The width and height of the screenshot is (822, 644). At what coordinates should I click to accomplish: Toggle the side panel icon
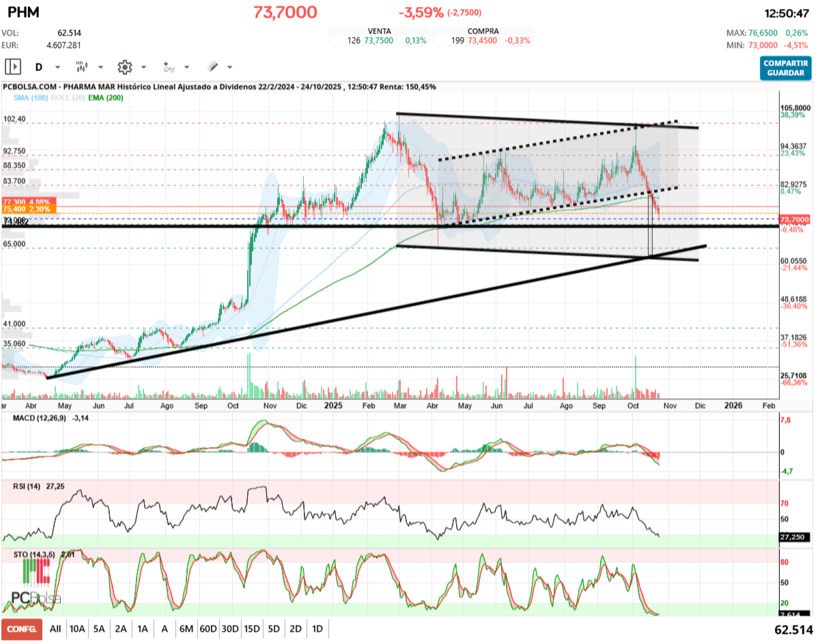[x=12, y=67]
